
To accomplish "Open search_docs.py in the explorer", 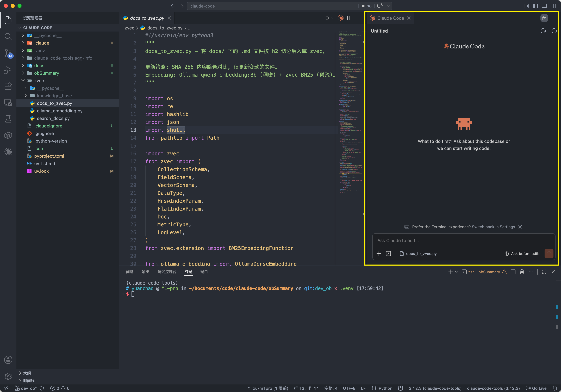I will coord(68,118).
